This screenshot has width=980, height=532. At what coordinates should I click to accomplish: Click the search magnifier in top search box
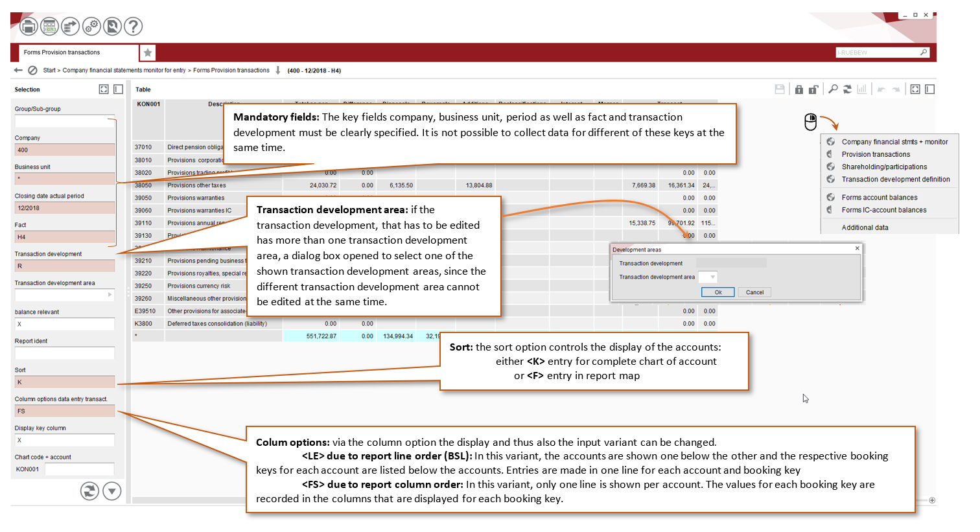point(924,52)
